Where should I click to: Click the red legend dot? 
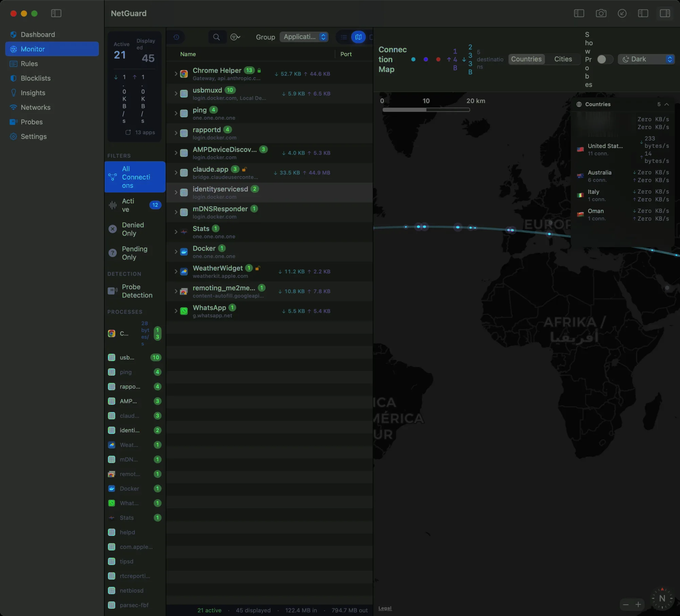(438, 59)
